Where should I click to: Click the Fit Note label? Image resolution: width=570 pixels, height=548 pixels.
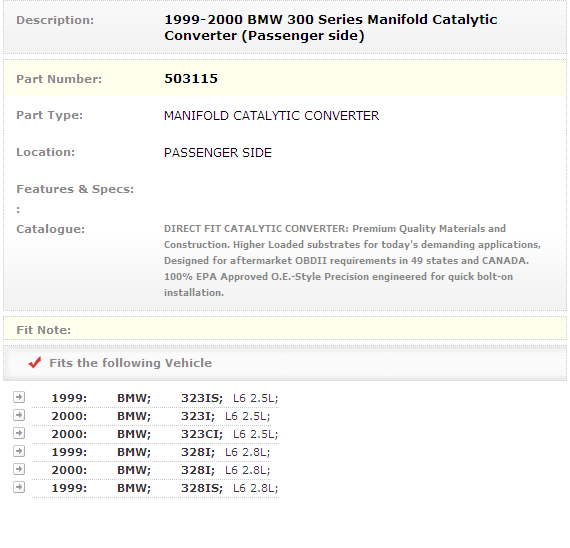click(x=44, y=330)
